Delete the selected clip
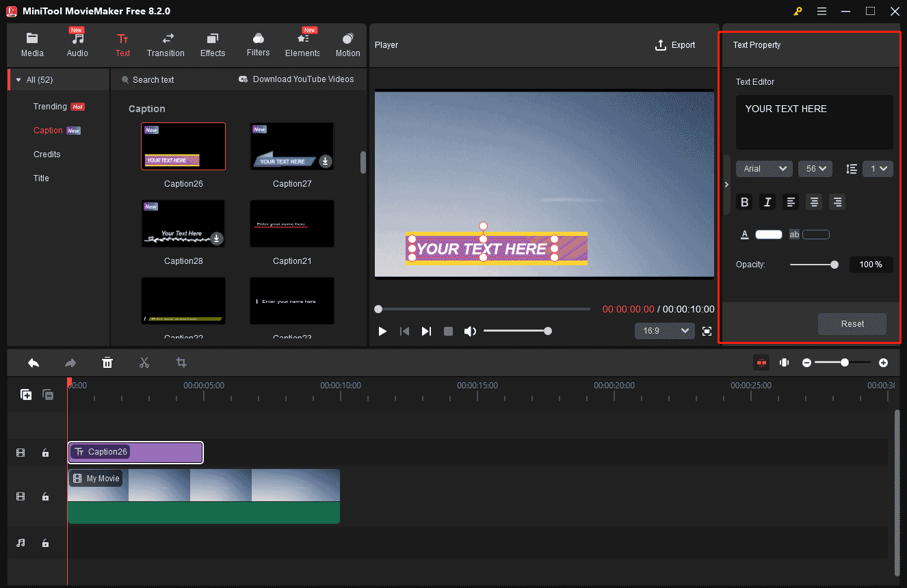 tap(107, 363)
